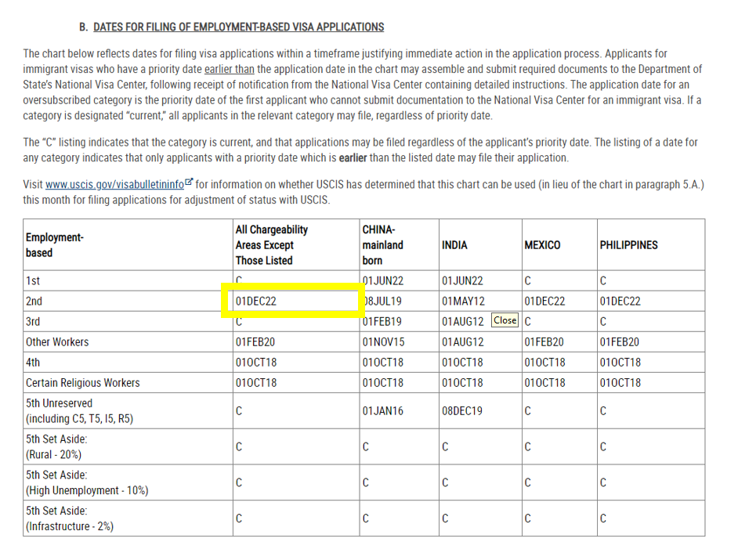738x560 pixels.
Task: Select the 4th row label
Action: pos(33,363)
